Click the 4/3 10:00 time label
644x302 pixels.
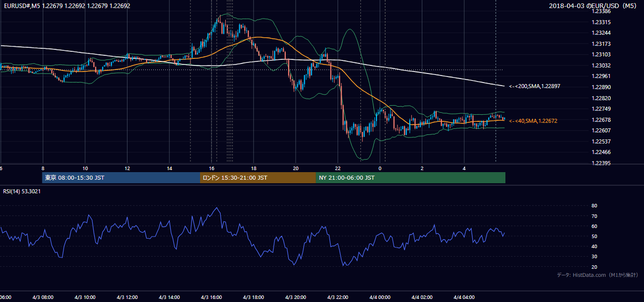(85, 297)
